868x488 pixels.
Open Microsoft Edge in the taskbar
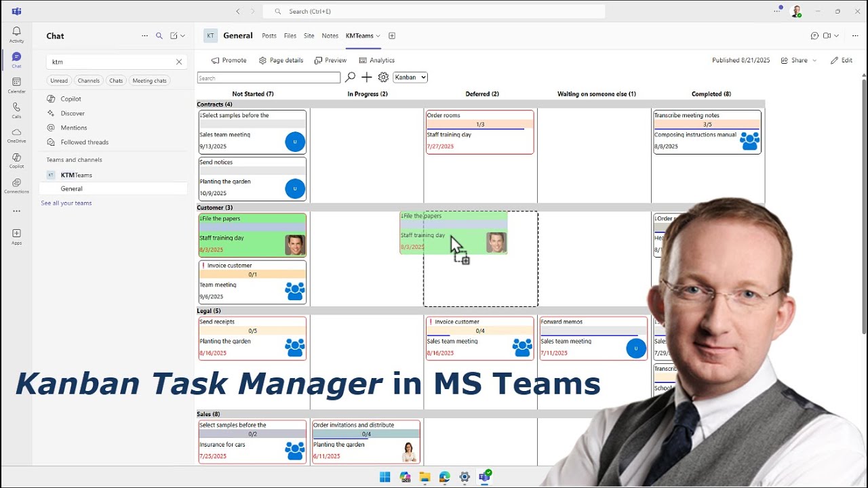444,477
